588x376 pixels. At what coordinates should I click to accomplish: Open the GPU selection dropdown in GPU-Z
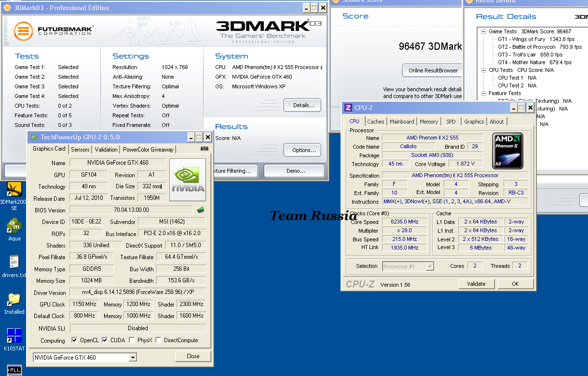(x=133, y=358)
